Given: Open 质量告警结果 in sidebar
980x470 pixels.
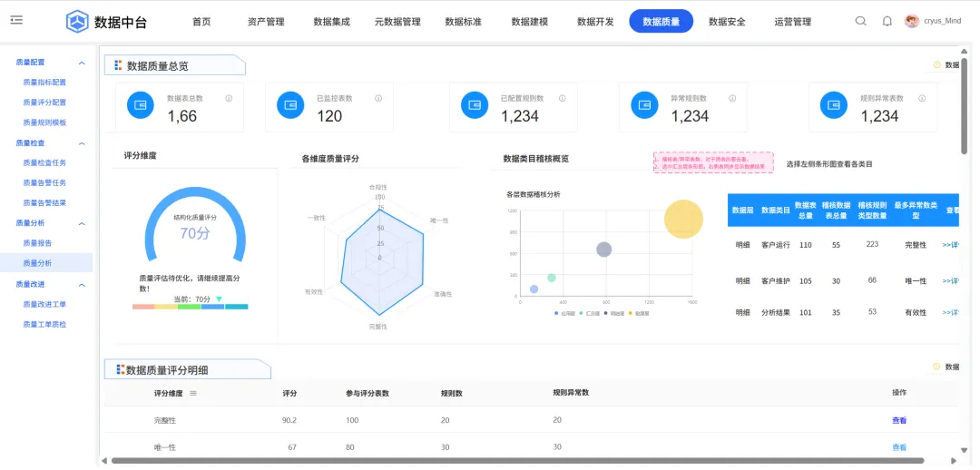Looking at the screenshot, I should [x=44, y=202].
